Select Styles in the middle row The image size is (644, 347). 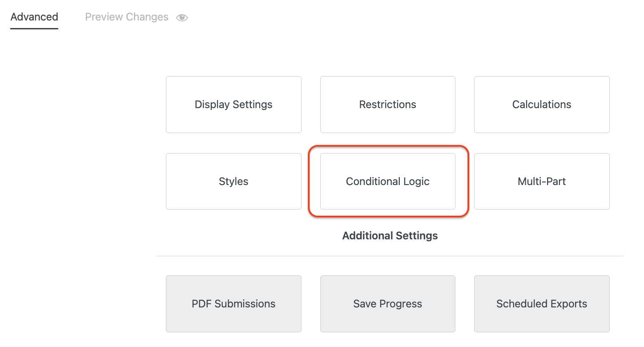(x=233, y=181)
